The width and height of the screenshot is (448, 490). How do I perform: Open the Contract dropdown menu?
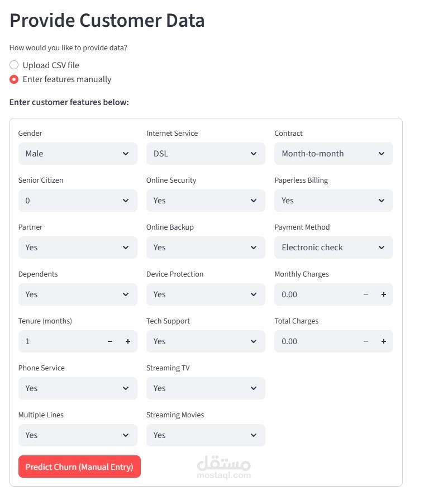pyautogui.click(x=333, y=154)
